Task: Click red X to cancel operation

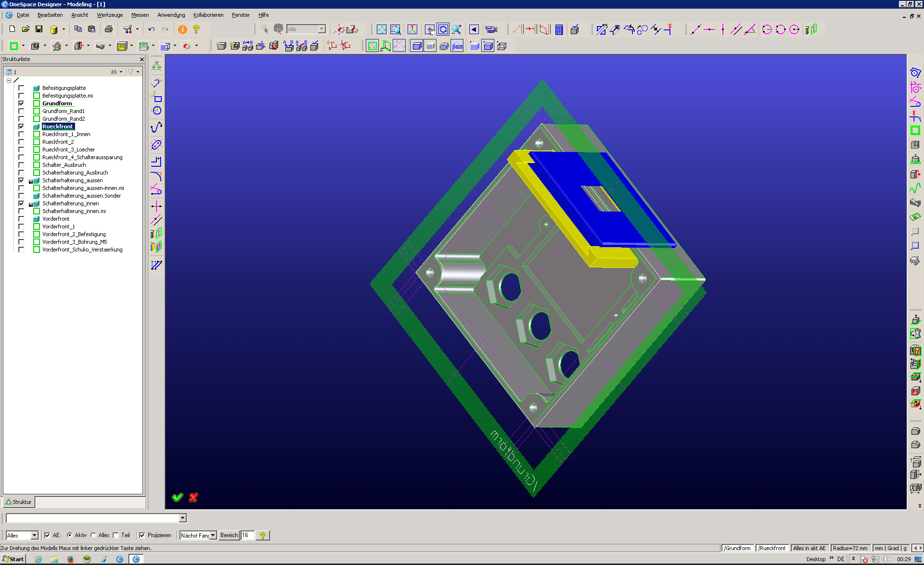Action: pos(193,497)
